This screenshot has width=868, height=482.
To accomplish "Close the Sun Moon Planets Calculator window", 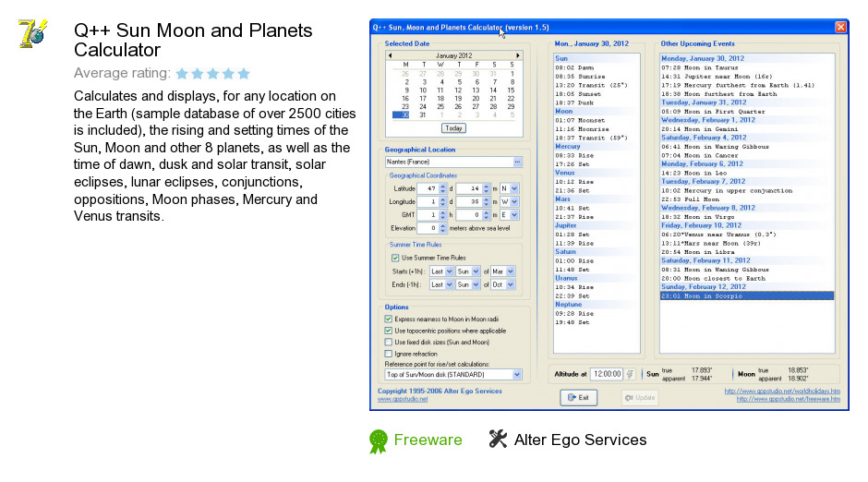I will click(x=840, y=27).
